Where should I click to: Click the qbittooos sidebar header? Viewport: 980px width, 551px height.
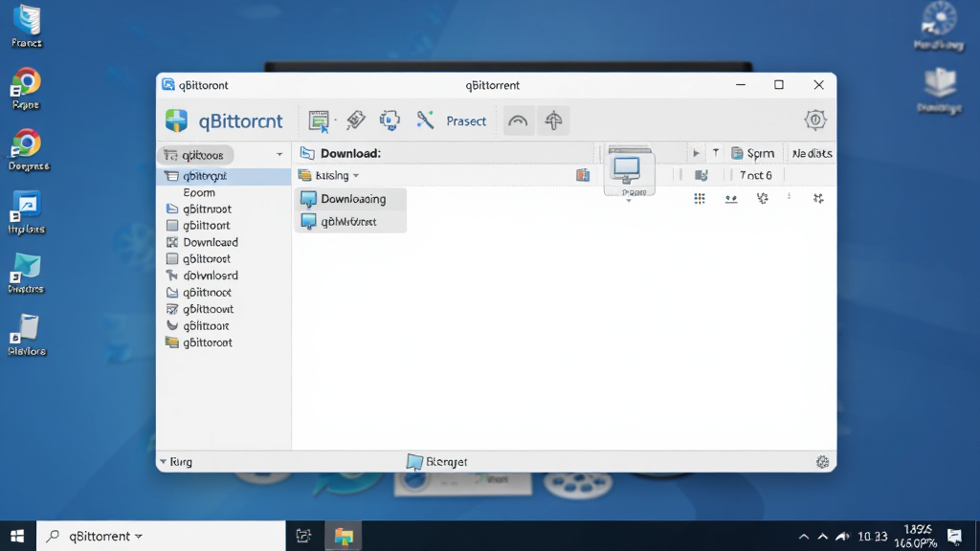pos(195,155)
